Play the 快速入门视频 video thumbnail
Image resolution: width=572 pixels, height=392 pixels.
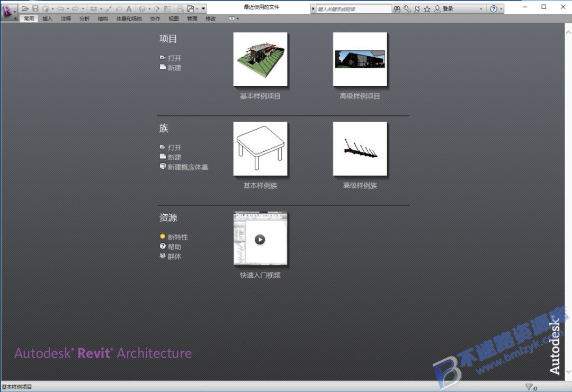[x=261, y=239]
